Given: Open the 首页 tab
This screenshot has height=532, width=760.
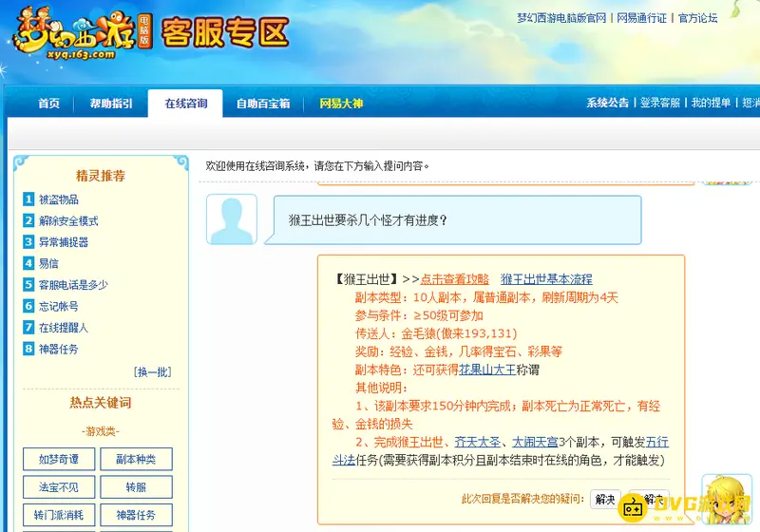Looking at the screenshot, I should pyautogui.click(x=49, y=104).
